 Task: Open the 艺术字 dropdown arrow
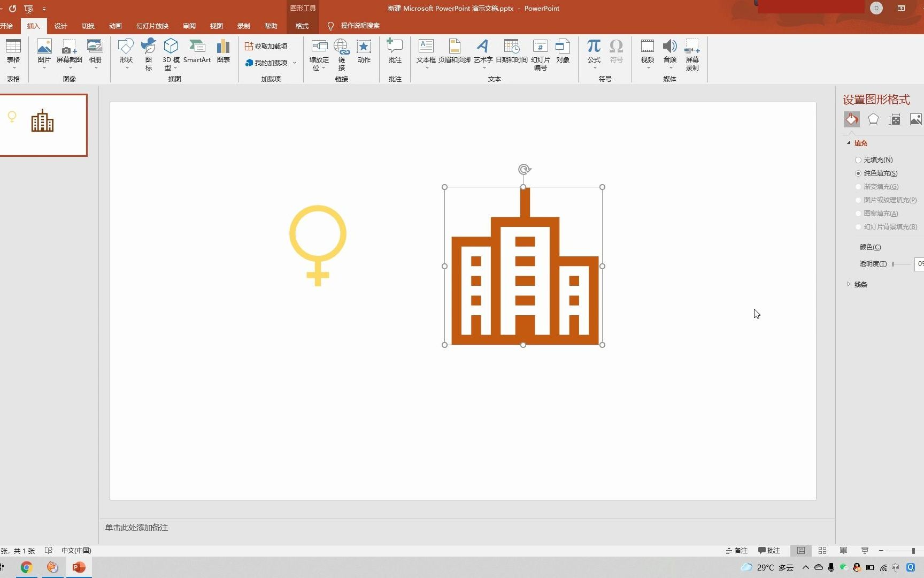(x=484, y=68)
